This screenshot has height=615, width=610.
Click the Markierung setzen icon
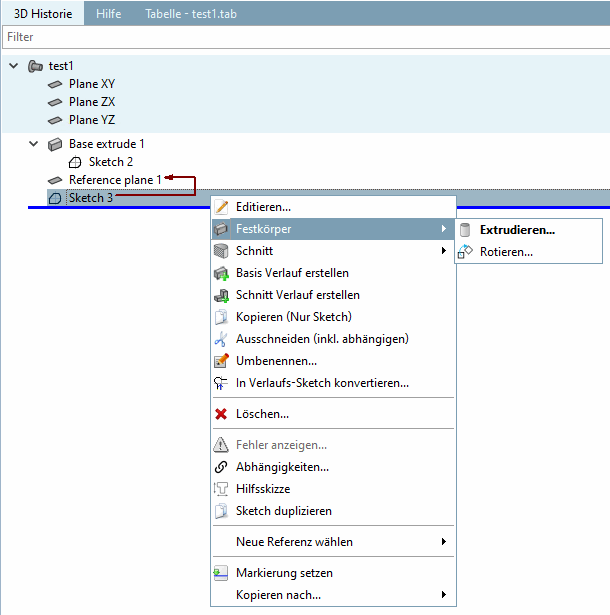coord(222,573)
